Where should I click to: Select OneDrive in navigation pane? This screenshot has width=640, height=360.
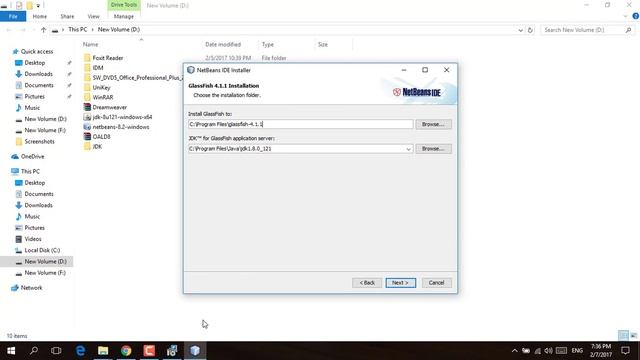[x=32, y=156]
